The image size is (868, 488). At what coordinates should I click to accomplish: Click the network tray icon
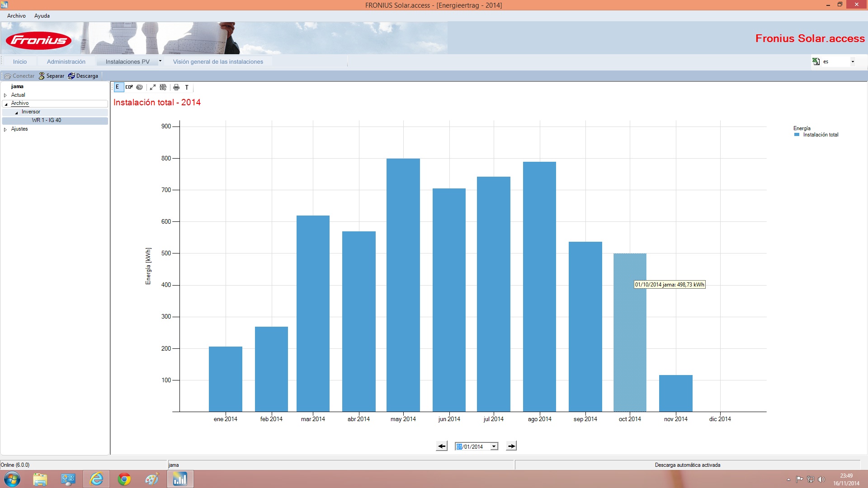pyautogui.click(x=811, y=479)
